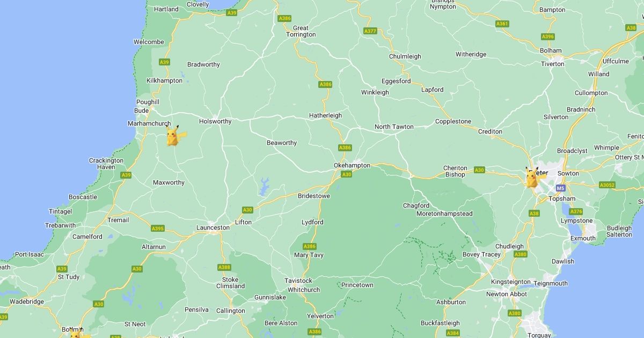Select the A395 road shield near Tremail

point(158,229)
